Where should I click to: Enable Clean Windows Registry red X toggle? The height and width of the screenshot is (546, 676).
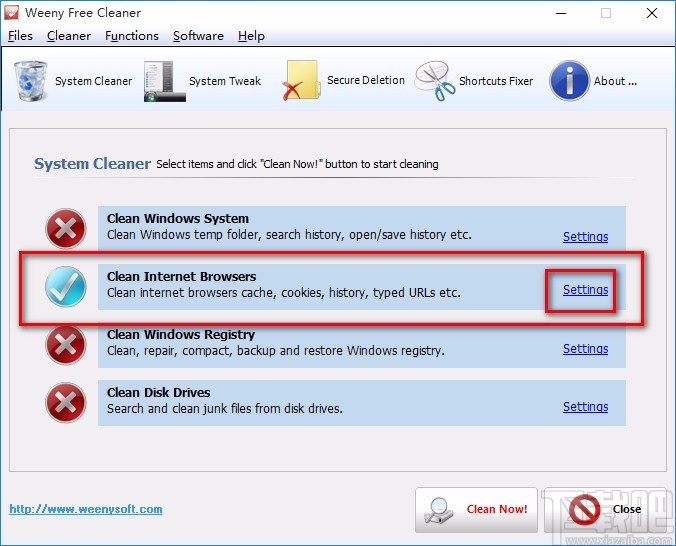(66, 345)
